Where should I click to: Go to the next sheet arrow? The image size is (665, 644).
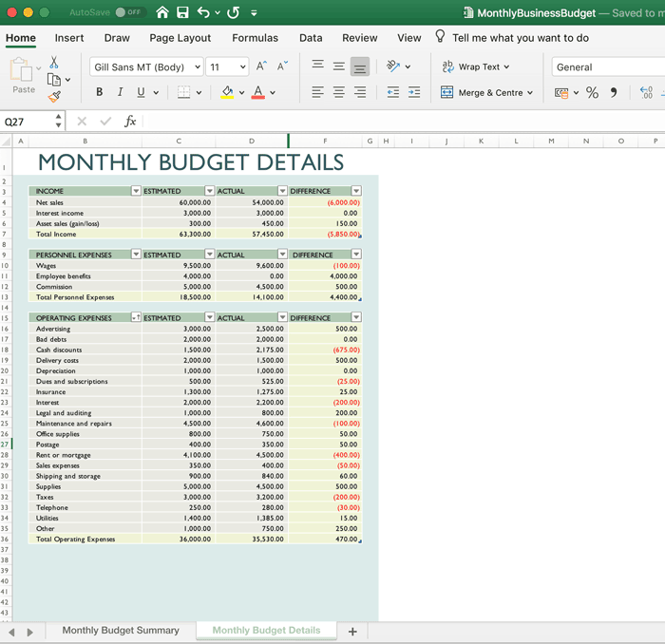pos(29,633)
